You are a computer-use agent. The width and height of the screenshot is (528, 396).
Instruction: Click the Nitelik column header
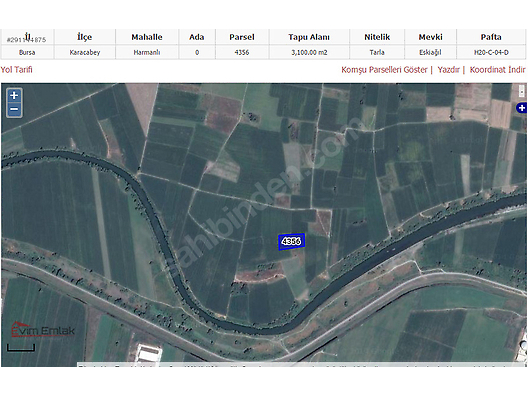[377, 37]
